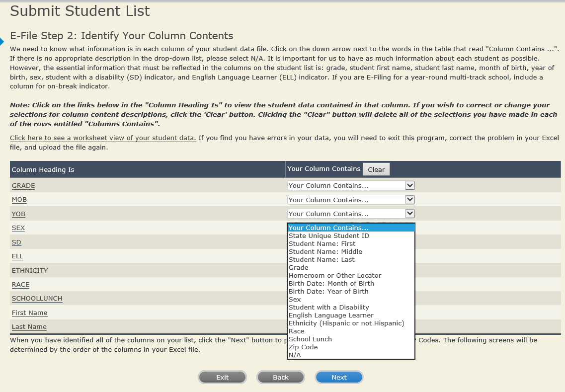
Task: Select 'Student Name: First' option
Action: (322, 244)
